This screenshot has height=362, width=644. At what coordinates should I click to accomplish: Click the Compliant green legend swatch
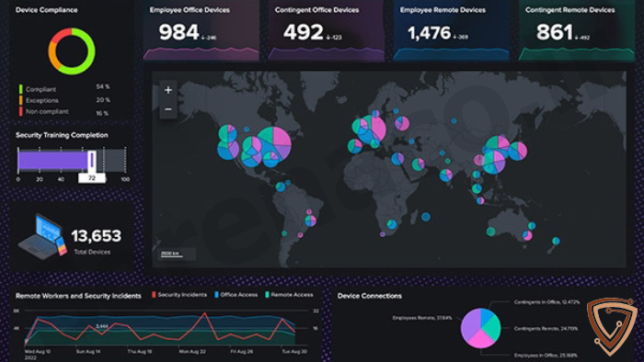click(20, 89)
